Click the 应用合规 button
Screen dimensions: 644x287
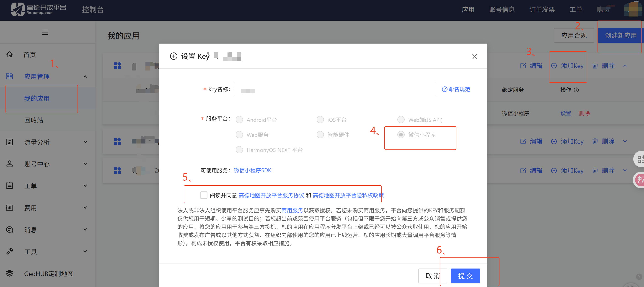[x=574, y=36]
